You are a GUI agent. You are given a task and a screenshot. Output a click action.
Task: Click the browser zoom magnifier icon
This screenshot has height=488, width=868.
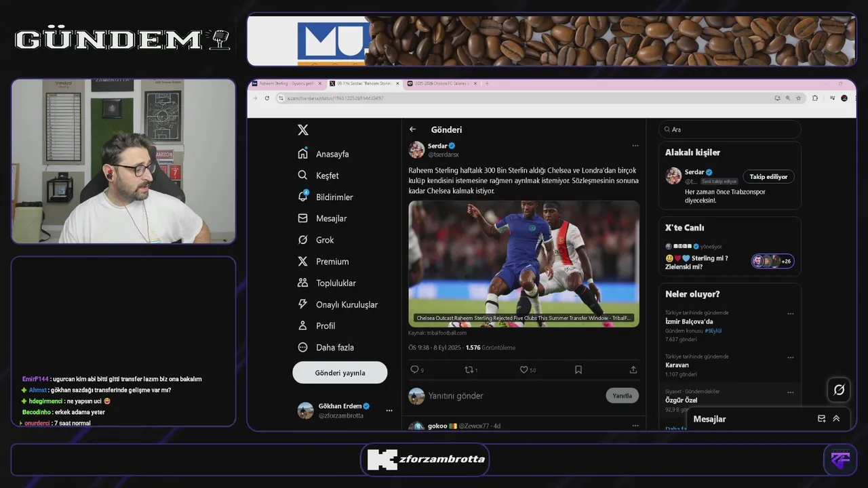click(x=787, y=98)
